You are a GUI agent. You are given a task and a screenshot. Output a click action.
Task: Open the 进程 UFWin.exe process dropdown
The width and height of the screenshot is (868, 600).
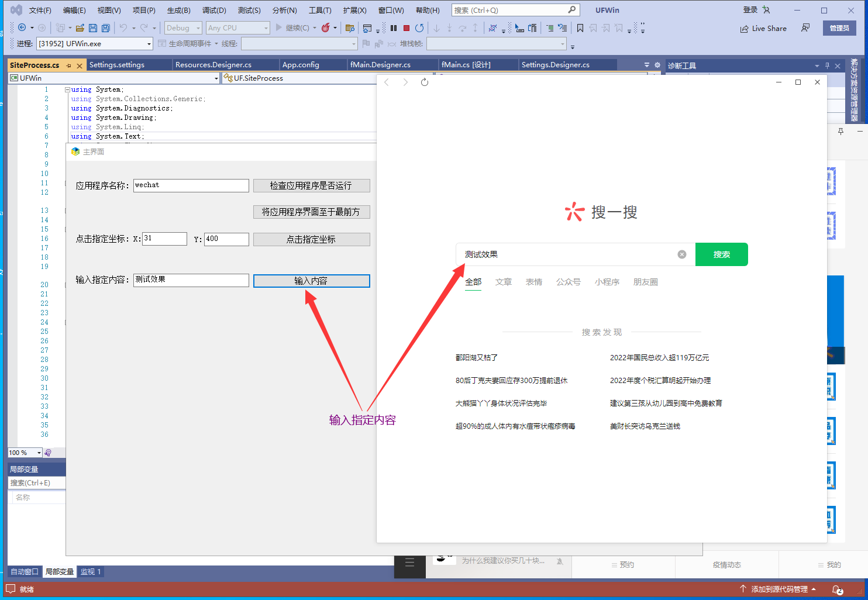pyautogui.click(x=95, y=43)
